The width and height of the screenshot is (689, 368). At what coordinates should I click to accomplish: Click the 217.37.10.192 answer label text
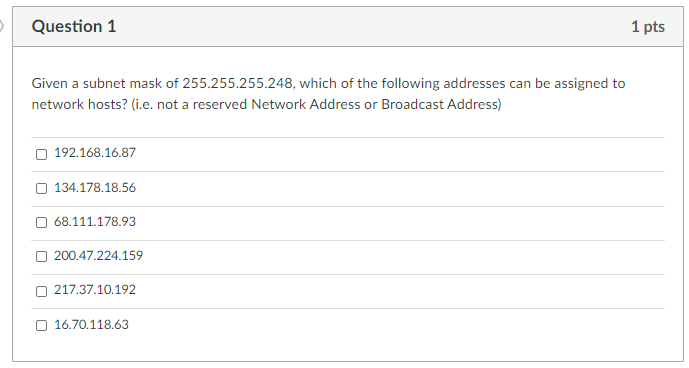(95, 290)
